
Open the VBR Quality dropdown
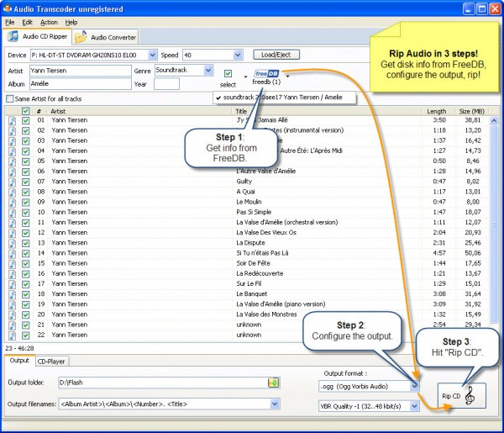point(415,406)
